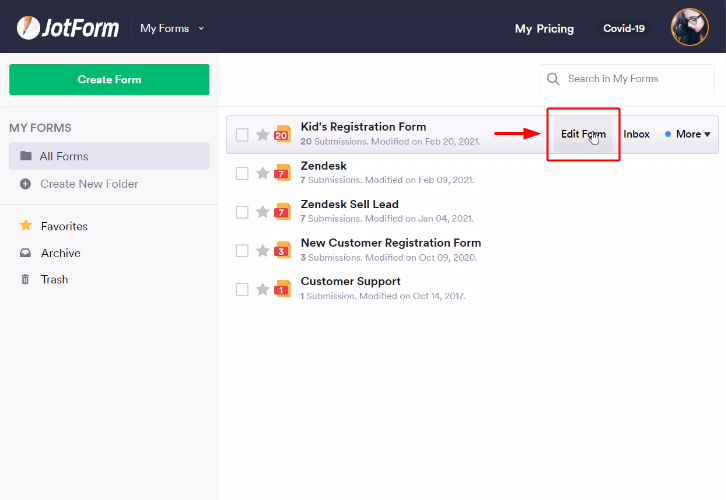Open the More dropdown for Kid's Registration Form

[x=688, y=134]
